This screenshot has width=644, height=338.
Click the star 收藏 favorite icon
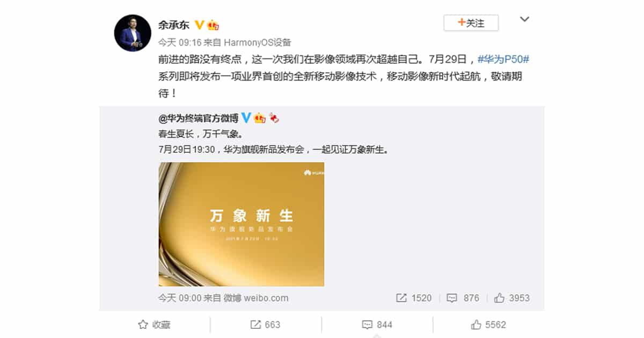tap(143, 325)
